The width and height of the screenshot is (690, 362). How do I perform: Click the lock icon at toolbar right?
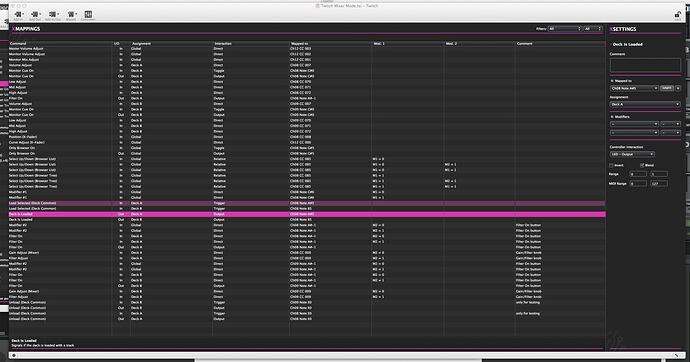(x=678, y=15)
